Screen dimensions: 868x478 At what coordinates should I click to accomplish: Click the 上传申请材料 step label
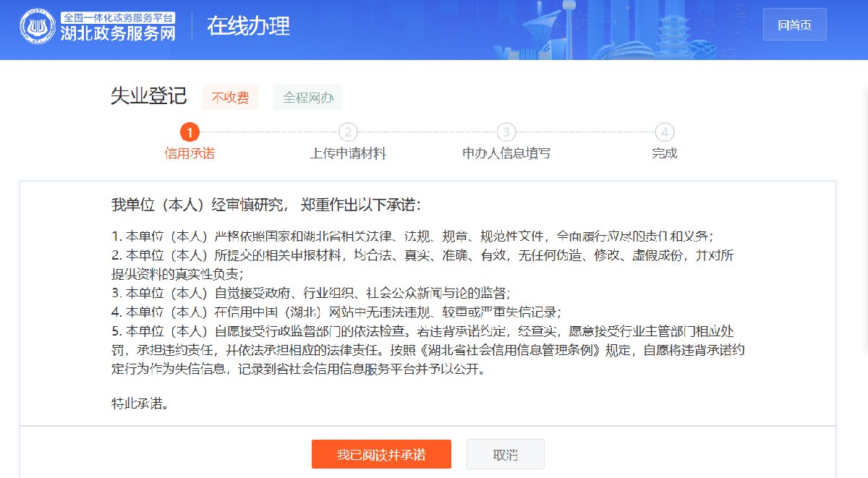(x=348, y=153)
